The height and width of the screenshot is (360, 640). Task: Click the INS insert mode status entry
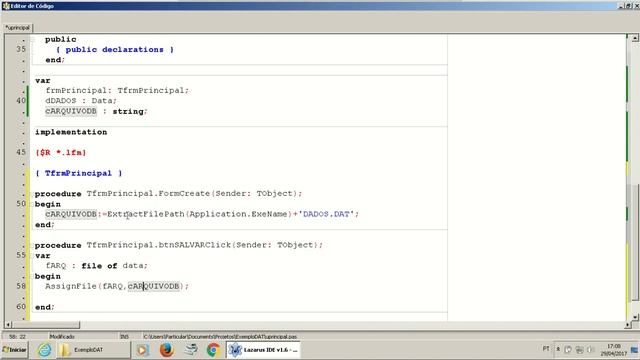[124, 337]
